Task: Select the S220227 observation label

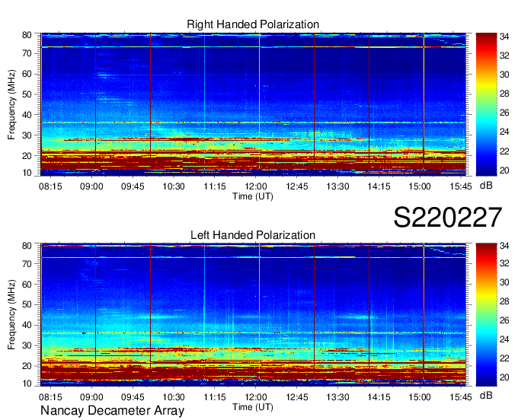Action: tap(448, 217)
